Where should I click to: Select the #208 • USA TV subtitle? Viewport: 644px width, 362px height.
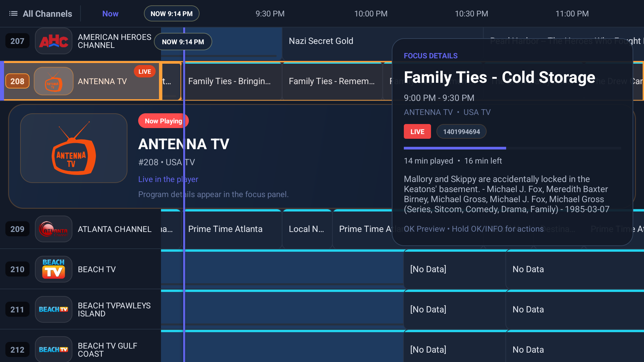click(166, 162)
